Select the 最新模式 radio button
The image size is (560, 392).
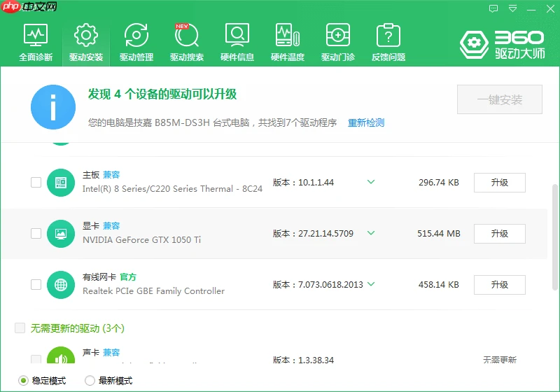point(90,381)
